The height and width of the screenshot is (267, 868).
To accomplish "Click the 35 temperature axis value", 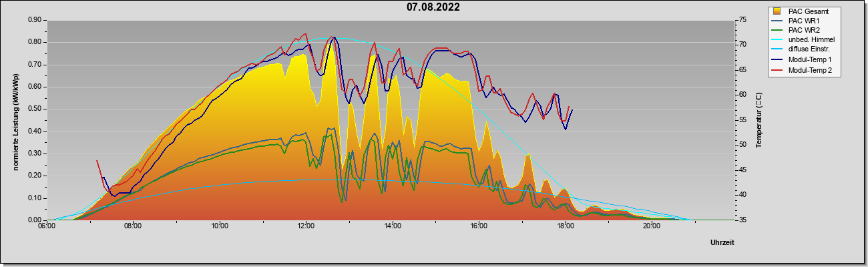I will coord(742,220).
